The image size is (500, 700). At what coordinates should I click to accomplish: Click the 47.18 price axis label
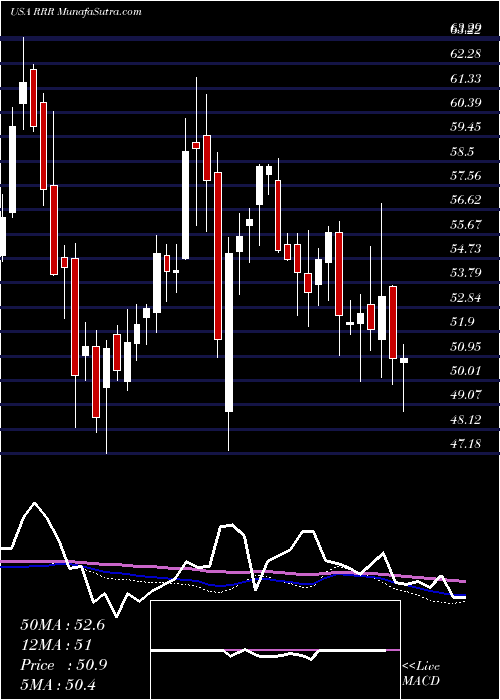[x=466, y=443]
